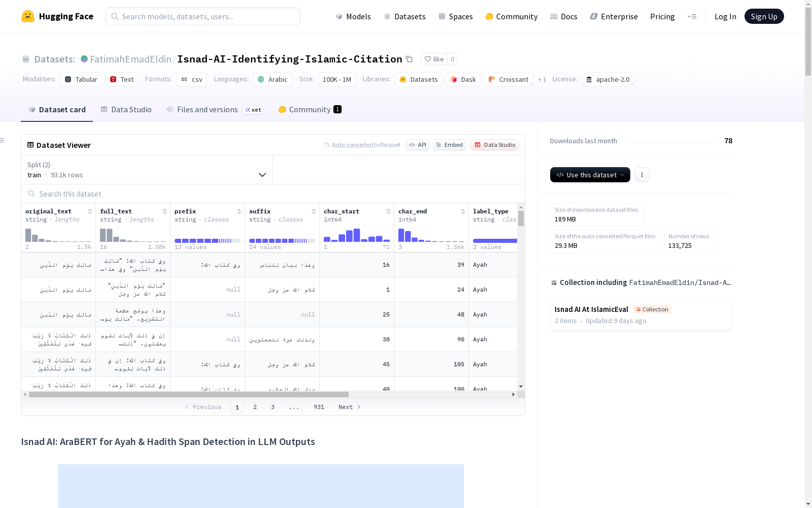The image size is (812, 508).
Task: Click the magnifier icon in dataset search
Action: click(x=31, y=194)
